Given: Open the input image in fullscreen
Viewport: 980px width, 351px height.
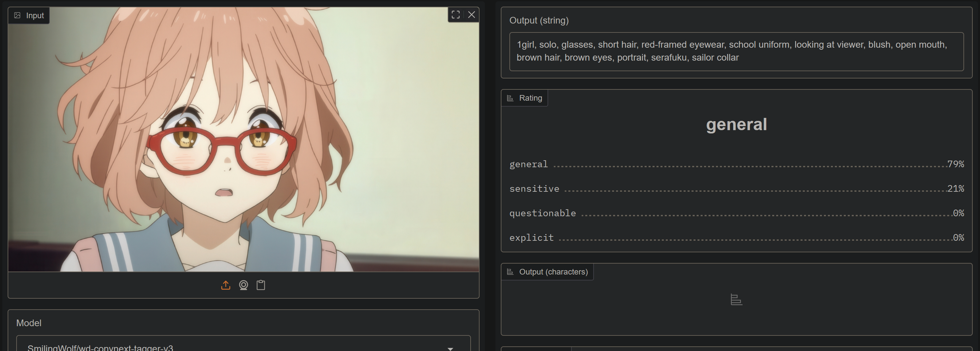Looking at the screenshot, I should coord(456,15).
